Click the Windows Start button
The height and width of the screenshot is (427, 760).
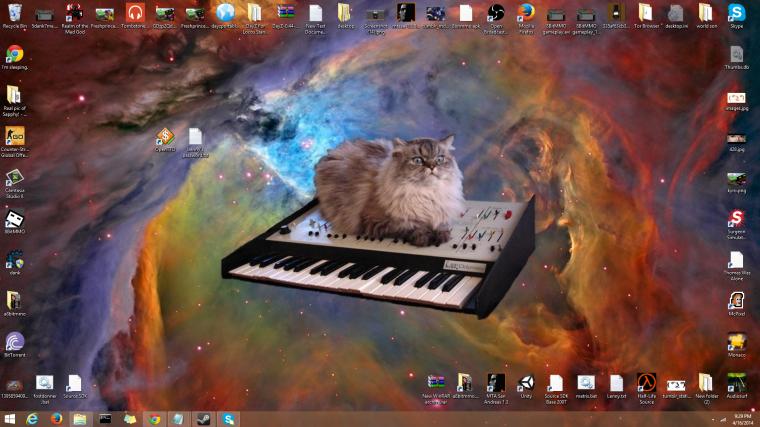click(x=9, y=419)
